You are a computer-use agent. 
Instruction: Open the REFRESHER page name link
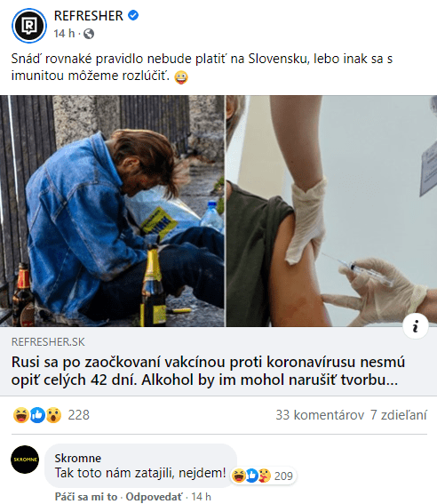(88, 15)
